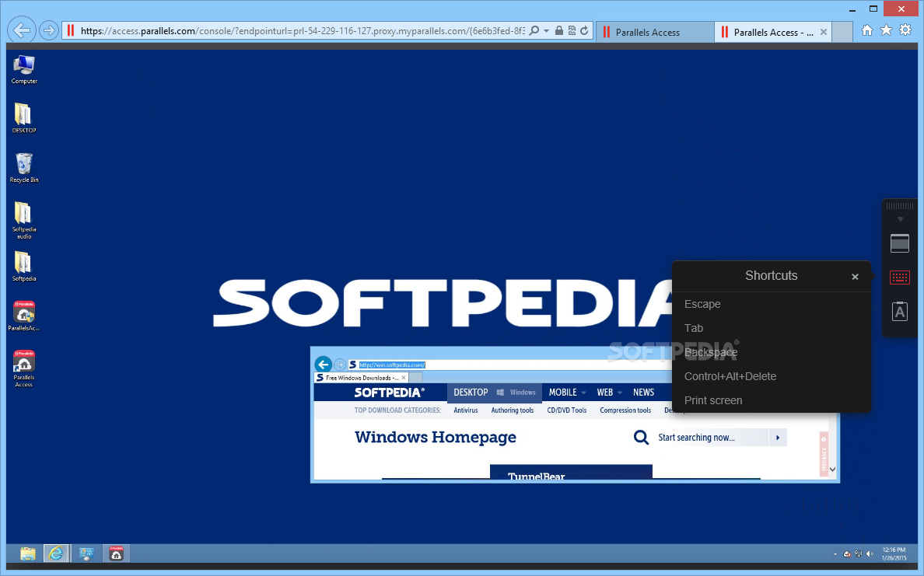The width and height of the screenshot is (924, 576).
Task: Go forward in the outer browser
Action: coord(49,30)
